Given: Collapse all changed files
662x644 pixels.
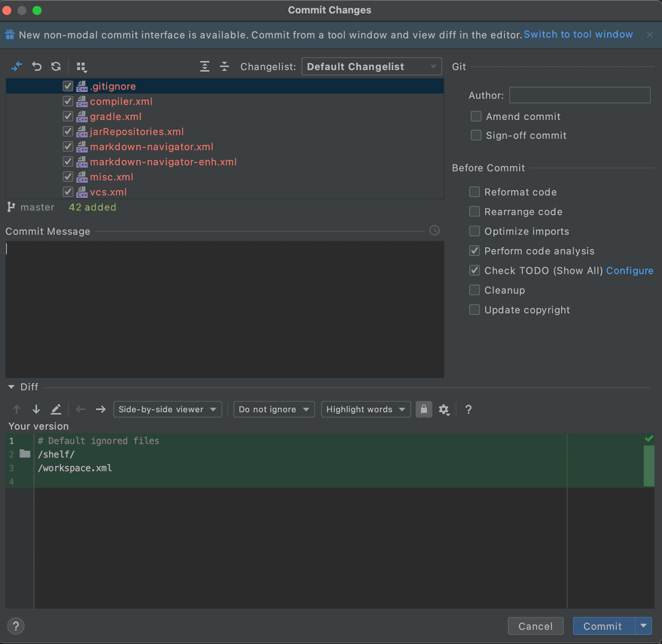Looking at the screenshot, I should [224, 66].
